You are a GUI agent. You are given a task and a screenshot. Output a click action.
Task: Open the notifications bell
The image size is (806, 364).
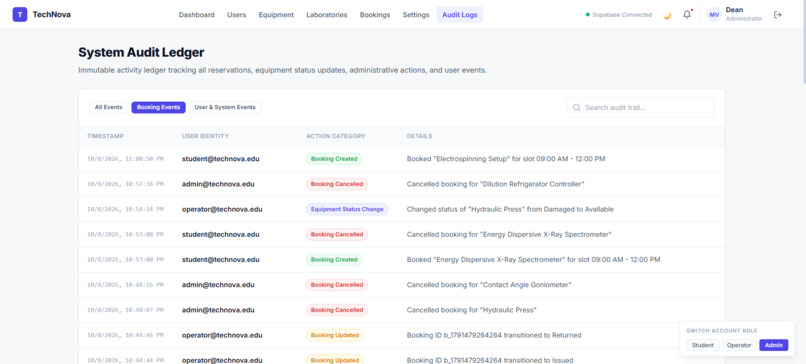tap(687, 14)
